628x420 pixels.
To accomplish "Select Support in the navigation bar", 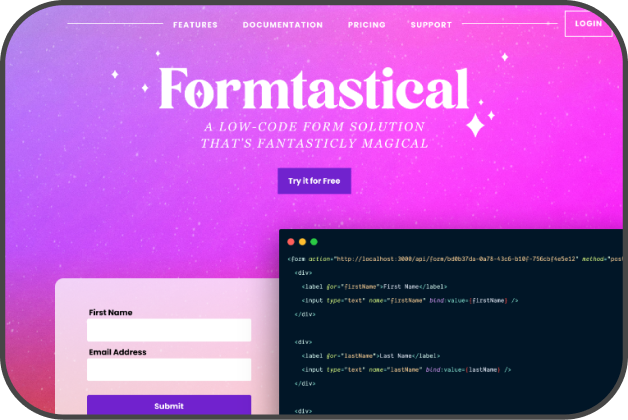I will click(431, 25).
